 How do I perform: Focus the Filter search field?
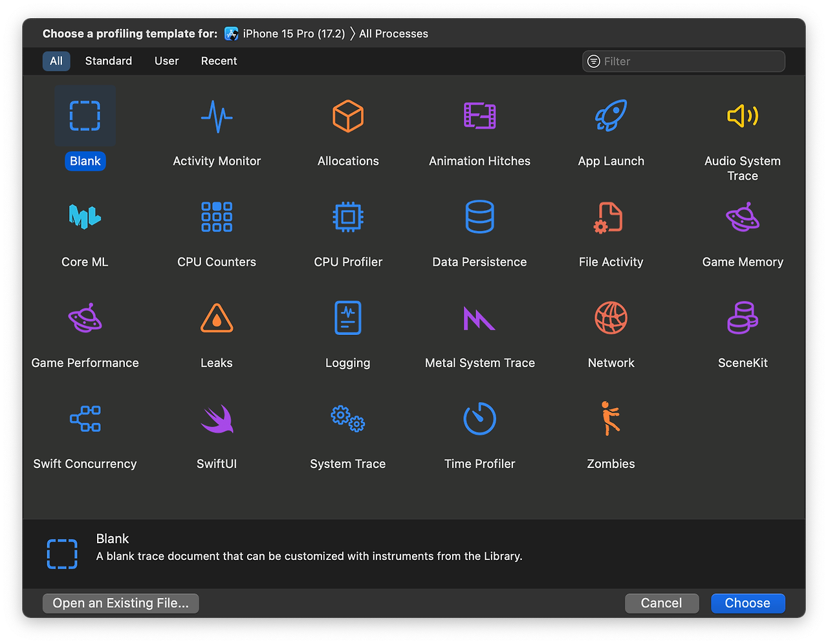(683, 61)
